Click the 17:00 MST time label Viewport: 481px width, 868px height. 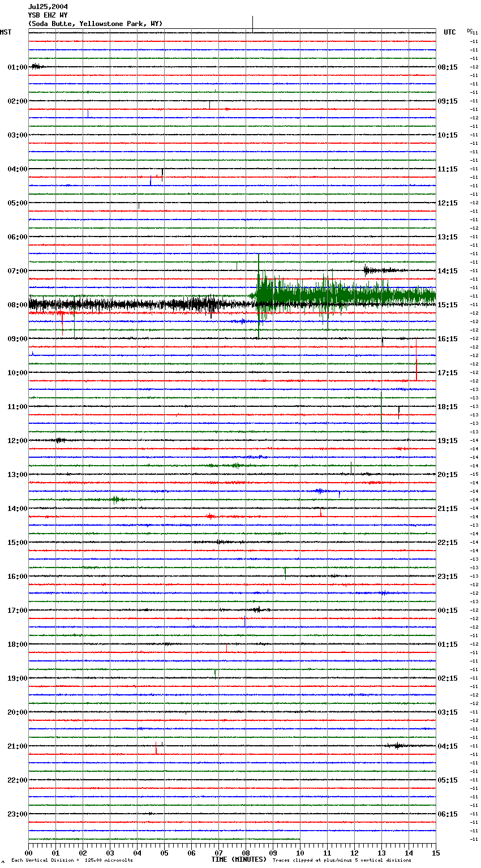click(x=18, y=611)
